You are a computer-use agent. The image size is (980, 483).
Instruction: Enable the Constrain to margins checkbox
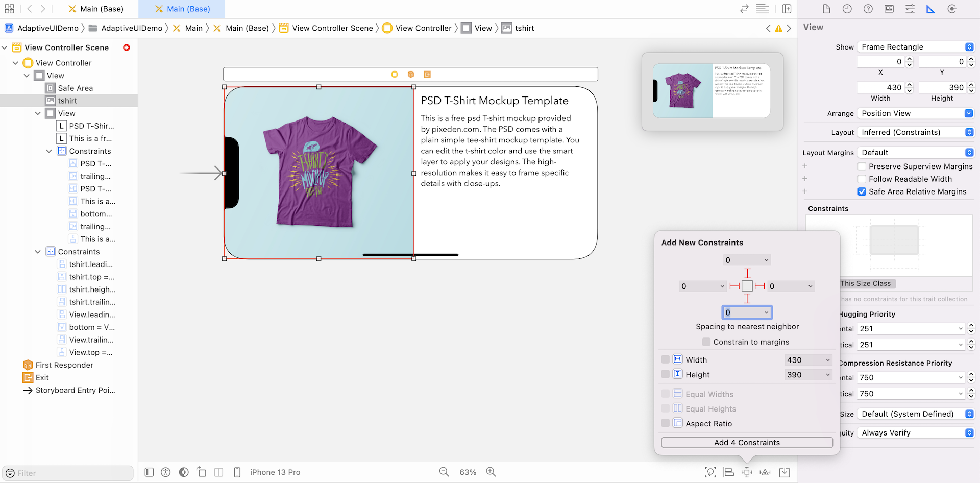pos(706,342)
